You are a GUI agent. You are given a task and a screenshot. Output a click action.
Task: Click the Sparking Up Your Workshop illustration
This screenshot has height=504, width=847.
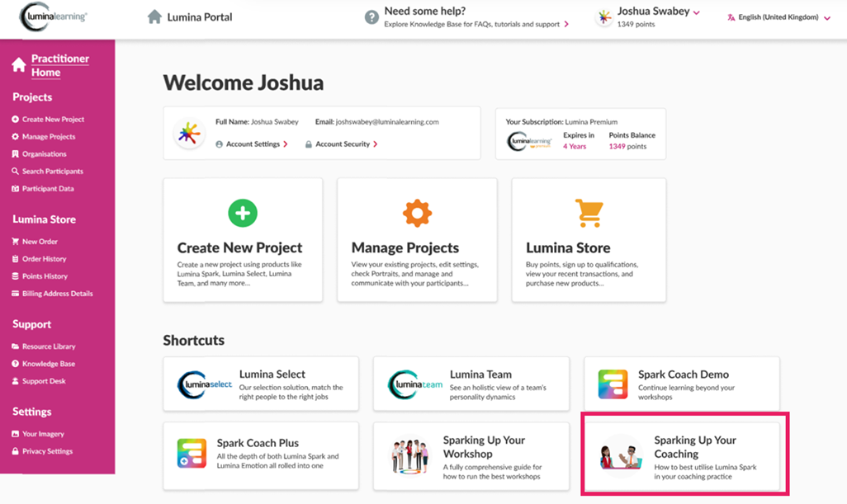pos(409,455)
